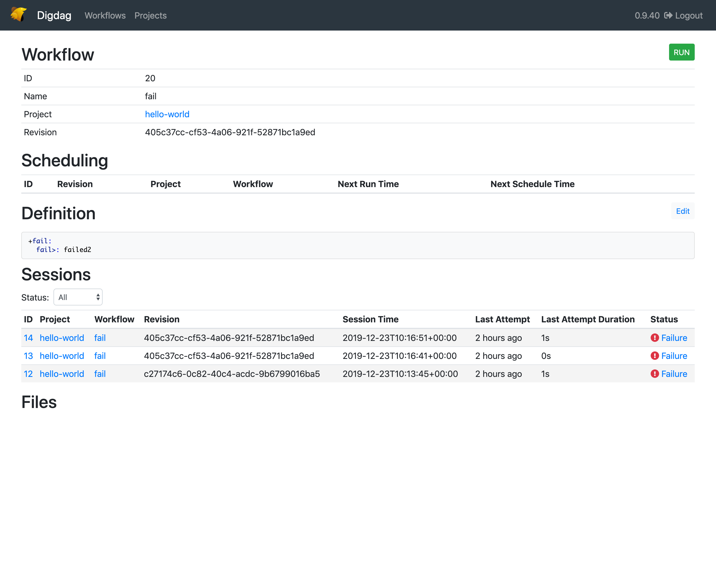Image resolution: width=716 pixels, height=588 pixels.
Task: Click the red failure icon on session 13
Action: 655,356
